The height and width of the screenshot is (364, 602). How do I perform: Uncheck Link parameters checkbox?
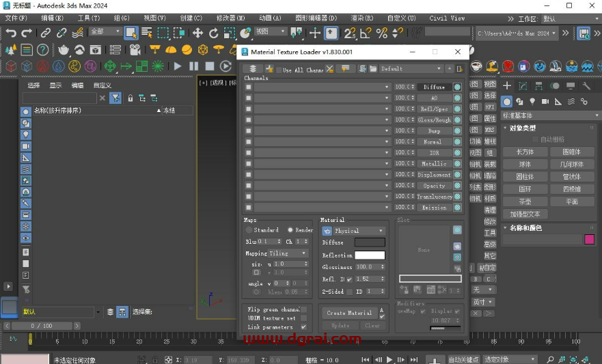303,327
